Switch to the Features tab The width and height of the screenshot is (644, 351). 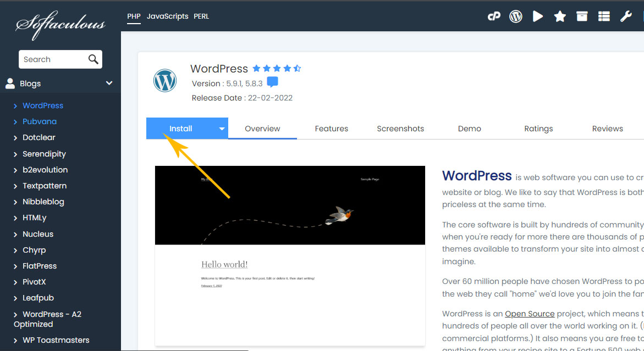coord(332,129)
